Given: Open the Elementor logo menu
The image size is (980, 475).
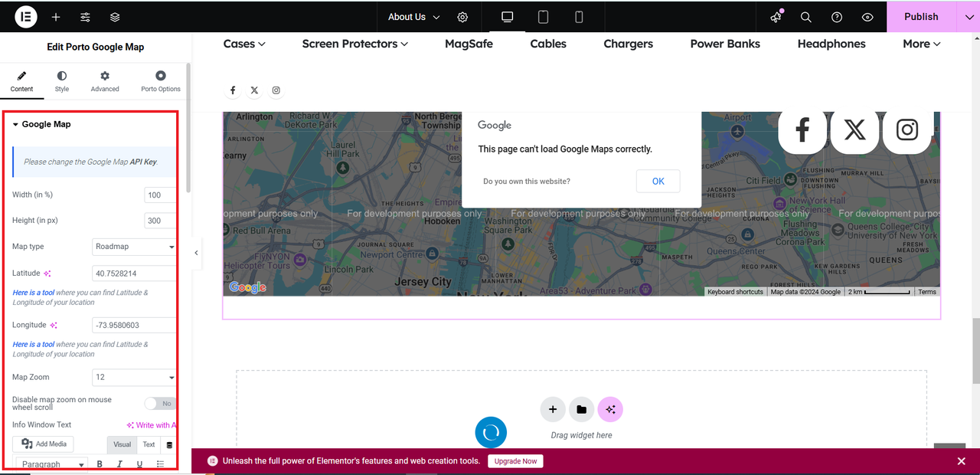Looking at the screenshot, I should point(26,16).
